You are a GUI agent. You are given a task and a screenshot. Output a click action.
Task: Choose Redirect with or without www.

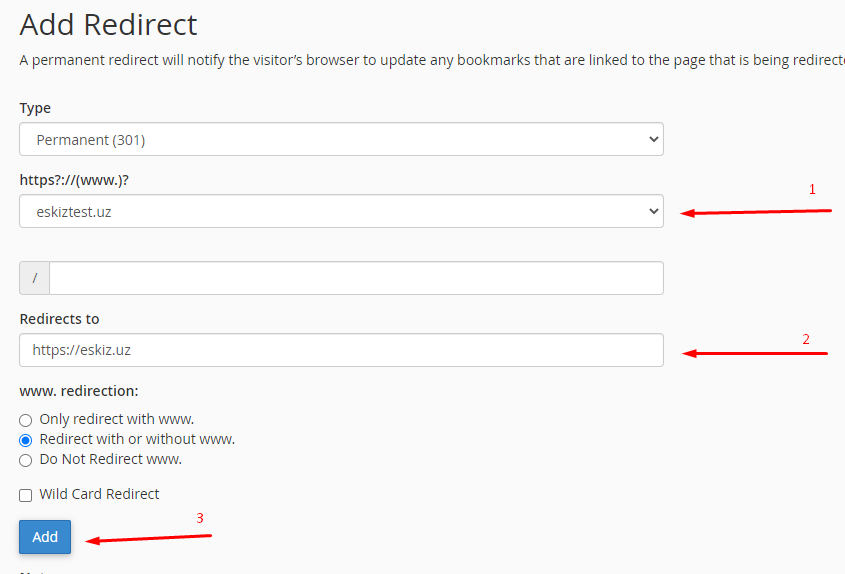[26, 440]
